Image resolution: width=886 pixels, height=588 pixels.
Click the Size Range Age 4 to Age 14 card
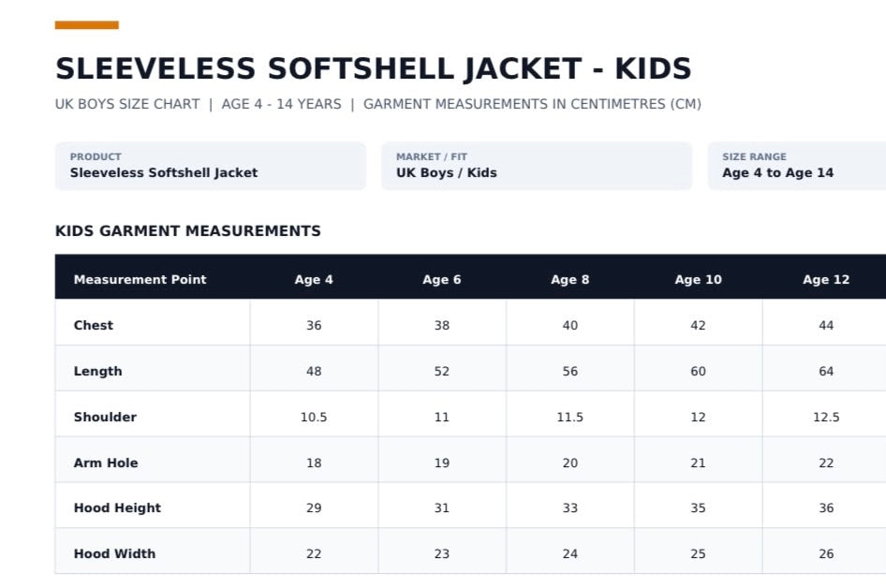coord(797,166)
